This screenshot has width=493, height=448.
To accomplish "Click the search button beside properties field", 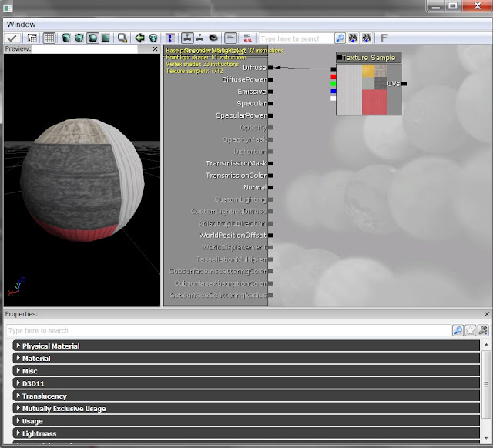I will click(x=458, y=330).
